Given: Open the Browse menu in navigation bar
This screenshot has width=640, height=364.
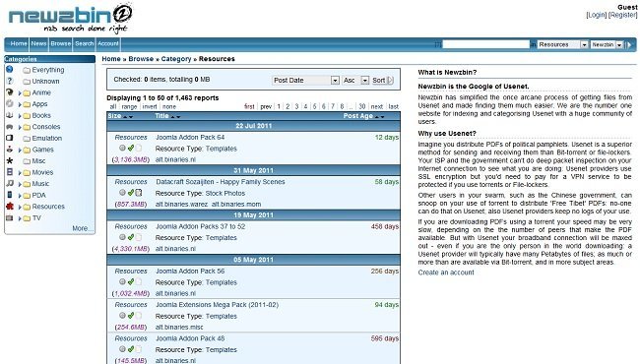Looking at the screenshot, I should [60, 43].
